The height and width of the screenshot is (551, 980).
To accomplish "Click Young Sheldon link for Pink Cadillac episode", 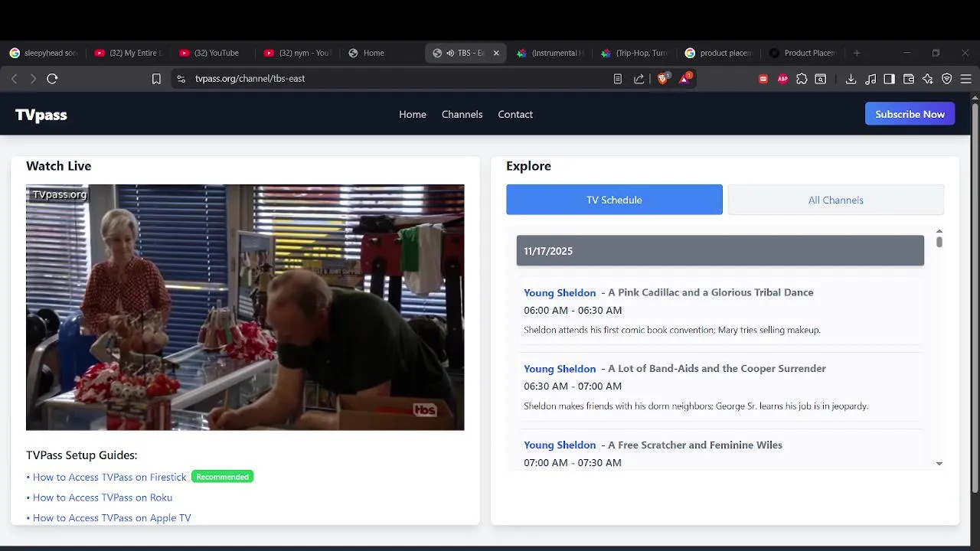I will [560, 292].
